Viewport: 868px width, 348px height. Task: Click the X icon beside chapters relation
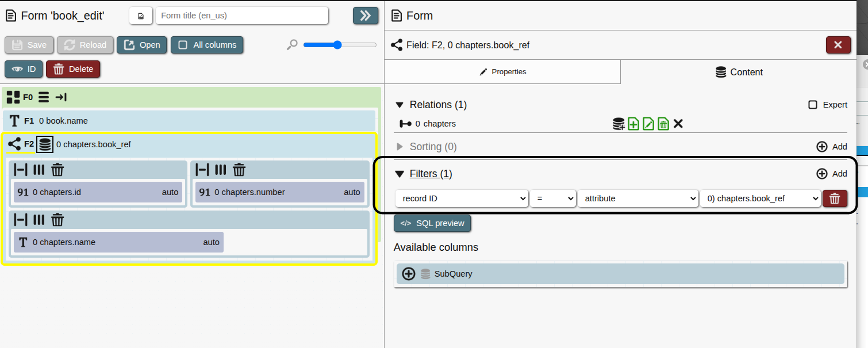(678, 124)
